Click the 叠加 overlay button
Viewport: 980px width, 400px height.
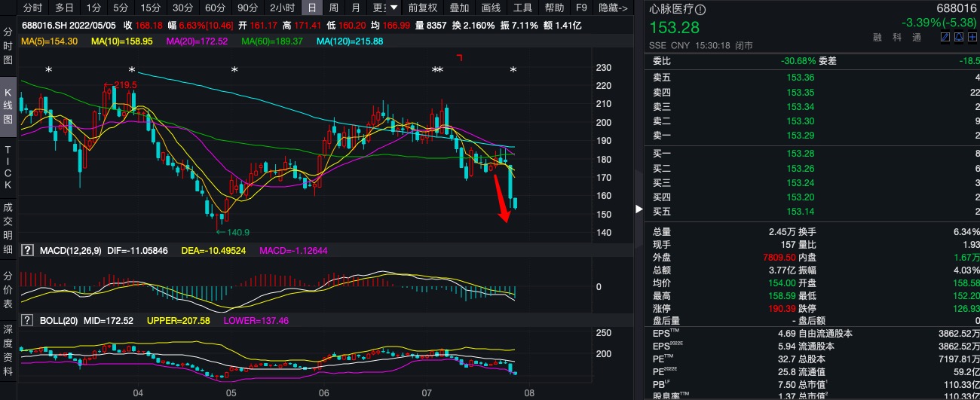point(459,8)
